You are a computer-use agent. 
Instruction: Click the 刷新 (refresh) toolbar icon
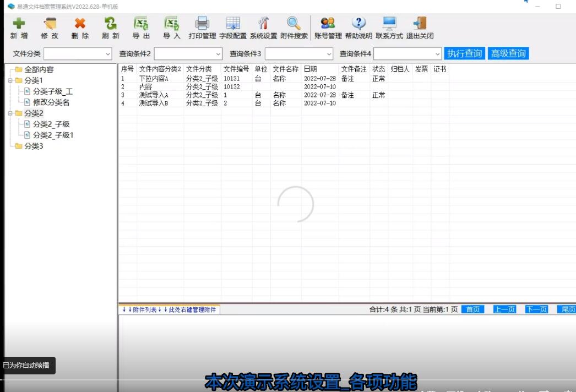pos(110,24)
